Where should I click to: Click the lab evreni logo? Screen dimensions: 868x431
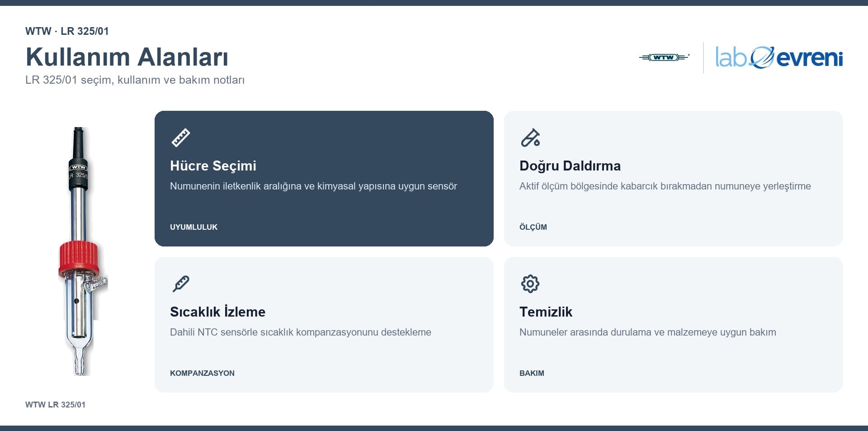click(779, 57)
